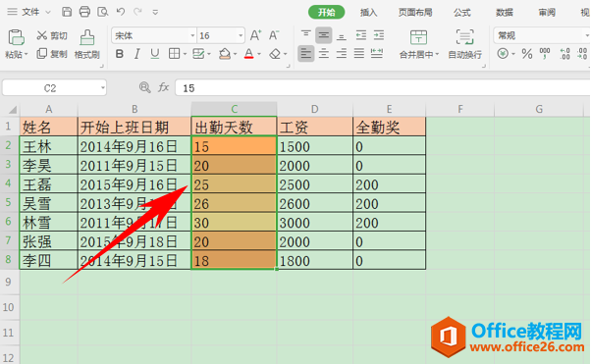Click distributed alignment icon
This screenshot has height=364, width=591.
[x=377, y=54]
